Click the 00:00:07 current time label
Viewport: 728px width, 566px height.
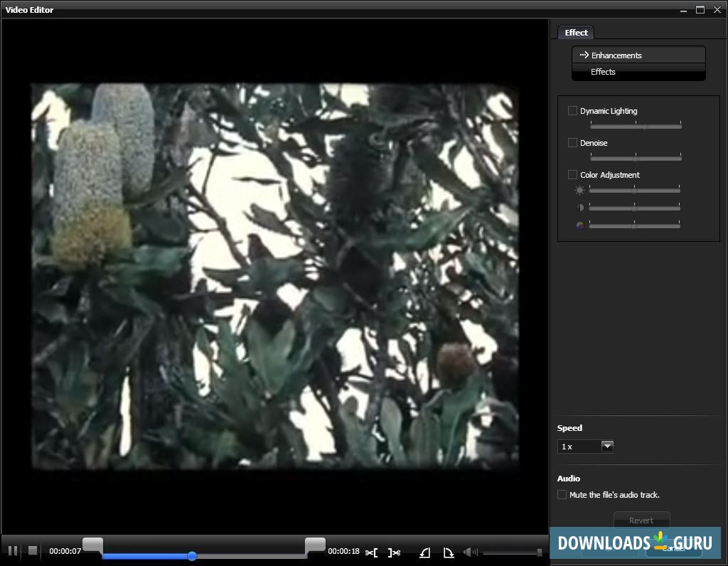[65, 551]
